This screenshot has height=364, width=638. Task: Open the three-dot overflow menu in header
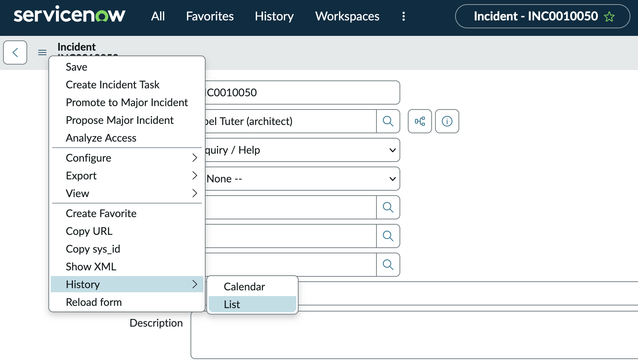[x=404, y=16]
